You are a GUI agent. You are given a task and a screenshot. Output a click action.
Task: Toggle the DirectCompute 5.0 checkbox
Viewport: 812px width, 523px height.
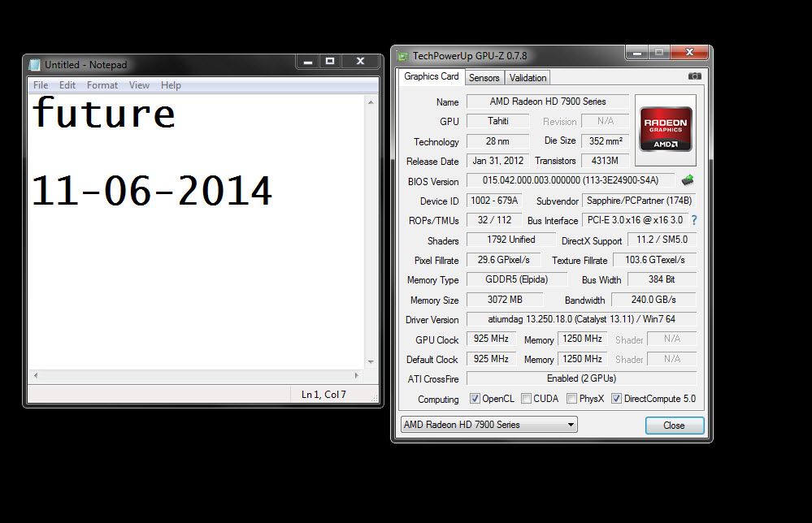[616, 398]
